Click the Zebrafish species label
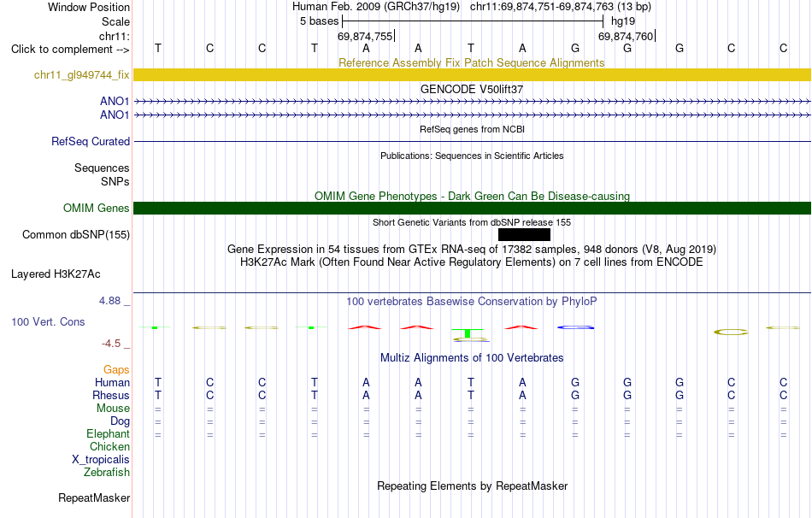This screenshot has height=518, width=812. point(107,473)
